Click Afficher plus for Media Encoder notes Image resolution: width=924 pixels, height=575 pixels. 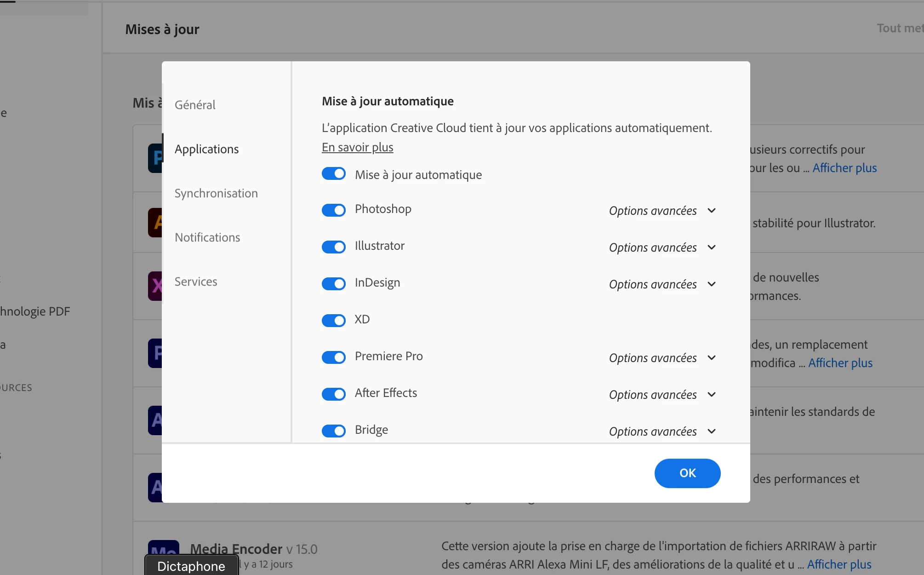click(839, 564)
